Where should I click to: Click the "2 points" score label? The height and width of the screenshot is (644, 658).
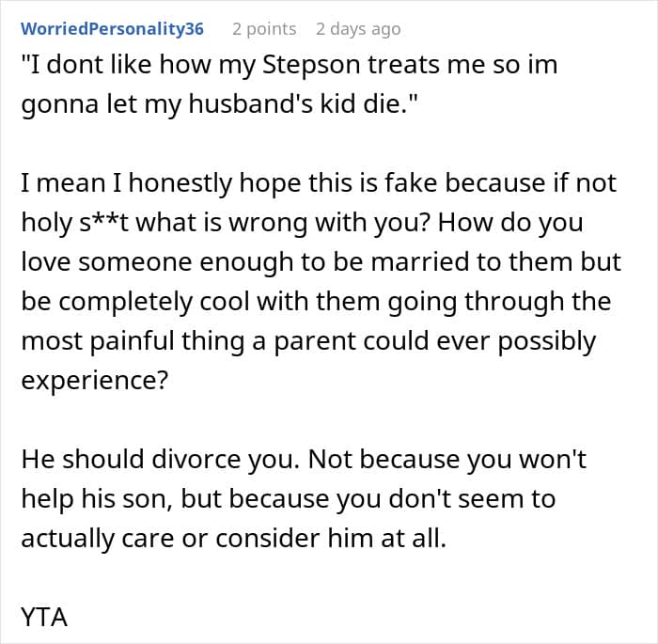click(264, 29)
